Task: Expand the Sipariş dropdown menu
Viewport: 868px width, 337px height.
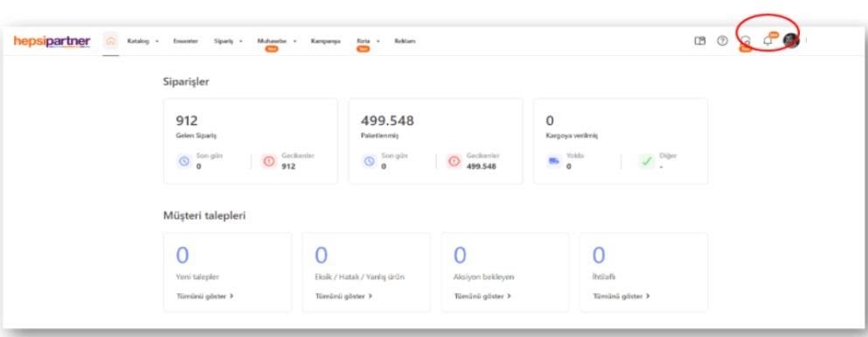Action: click(x=228, y=41)
